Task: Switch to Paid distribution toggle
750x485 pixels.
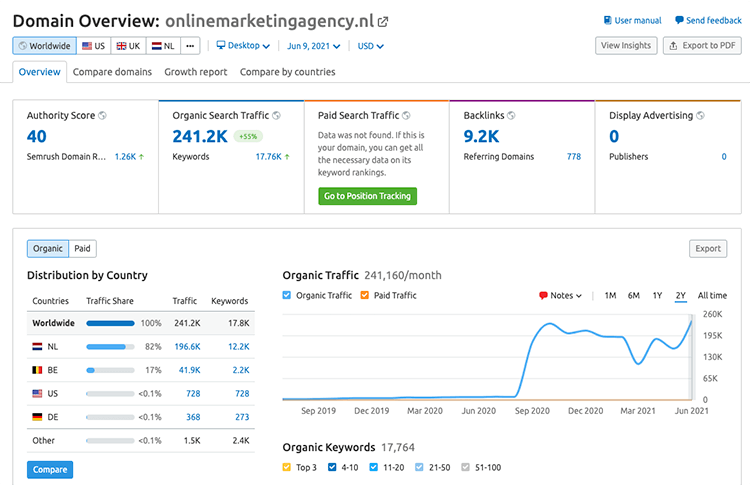Action: pos(82,248)
